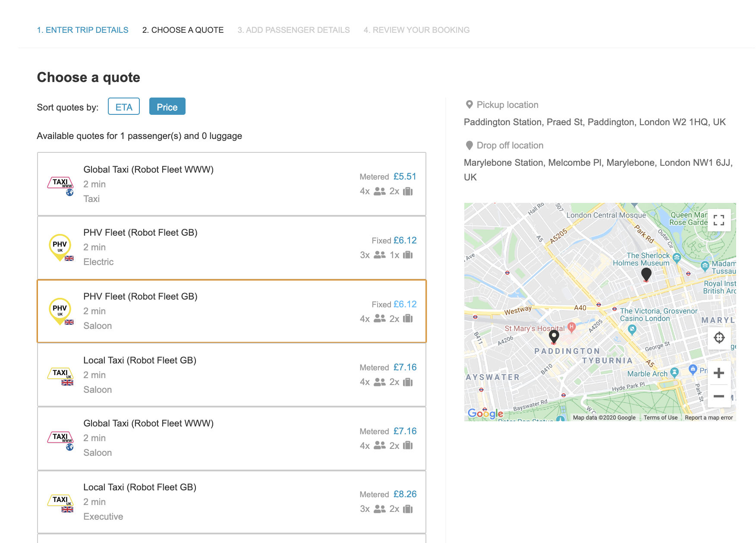Click 'Available quotes for 1 passenger(s)' text
The width and height of the screenshot is (756, 543).
click(139, 136)
